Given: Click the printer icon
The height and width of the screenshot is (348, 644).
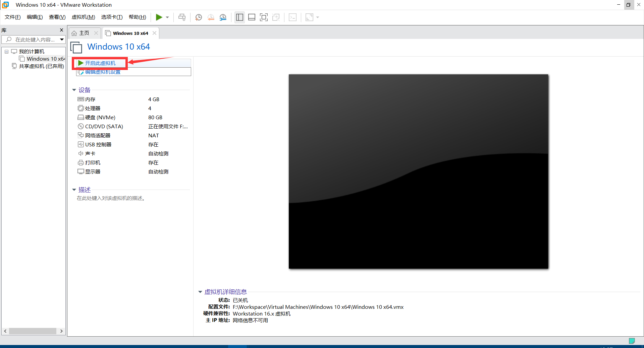Looking at the screenshot, I should tap(80, 162).
